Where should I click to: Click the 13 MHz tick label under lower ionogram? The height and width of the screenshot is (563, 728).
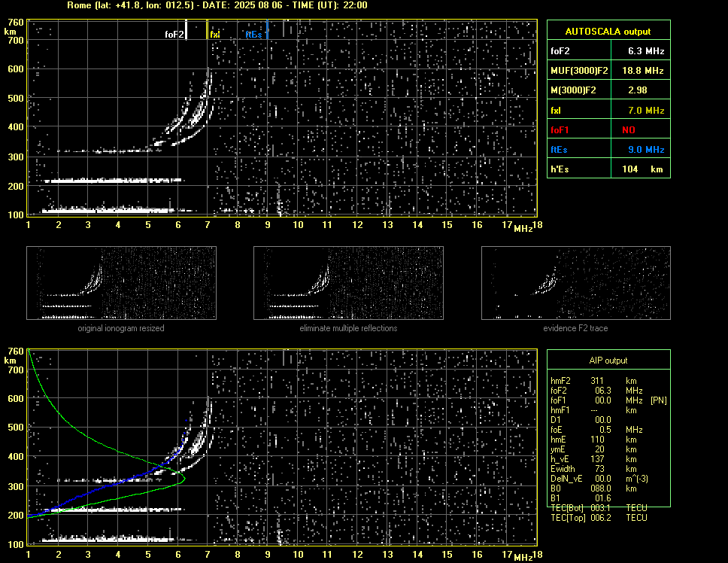click(387, 554)
